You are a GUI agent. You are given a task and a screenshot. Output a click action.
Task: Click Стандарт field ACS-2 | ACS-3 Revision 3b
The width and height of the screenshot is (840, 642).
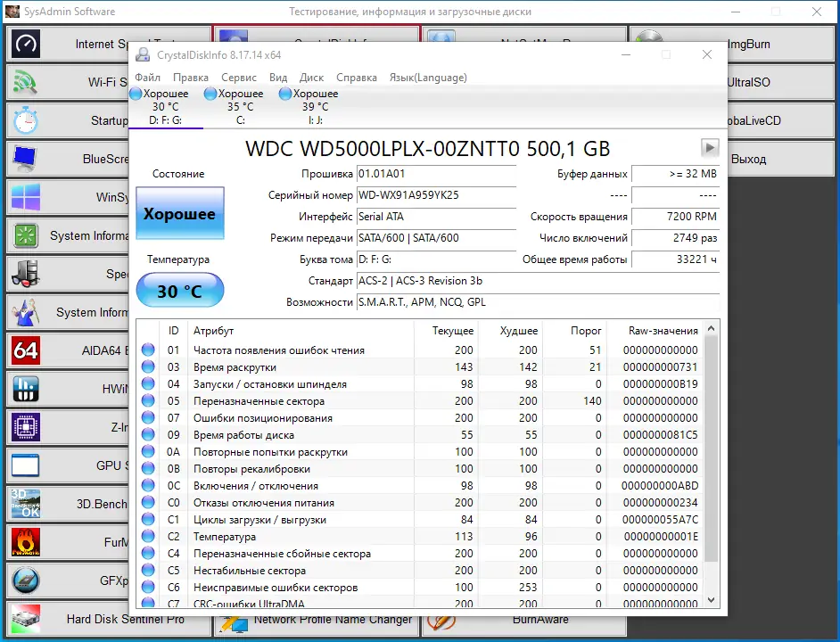[x=538, y=281]
